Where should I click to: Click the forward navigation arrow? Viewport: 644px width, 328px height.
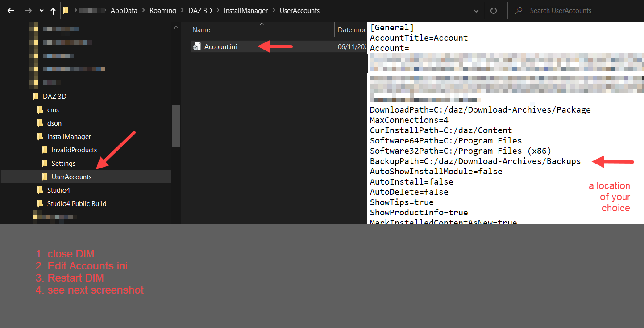coord(28,11)
